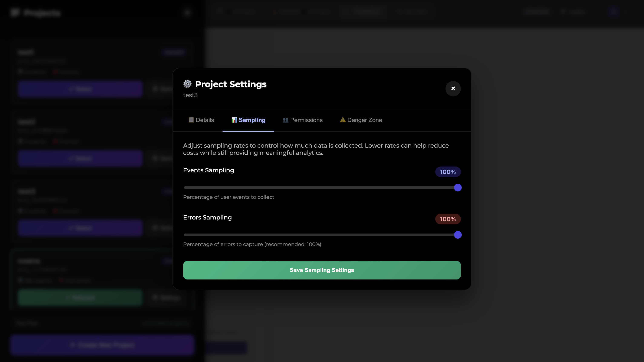
Task: Click the clipboard icon on the Details tab
Action: point(191,120)
